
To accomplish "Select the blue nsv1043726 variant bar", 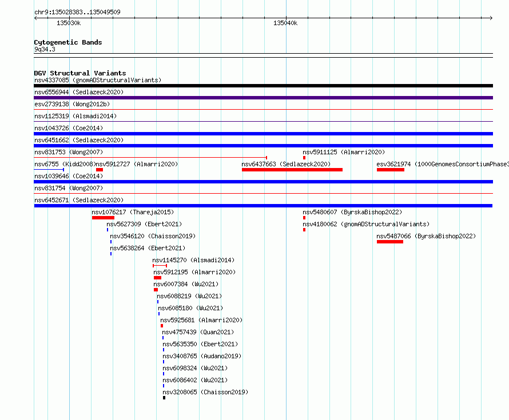I will point(263,134).
